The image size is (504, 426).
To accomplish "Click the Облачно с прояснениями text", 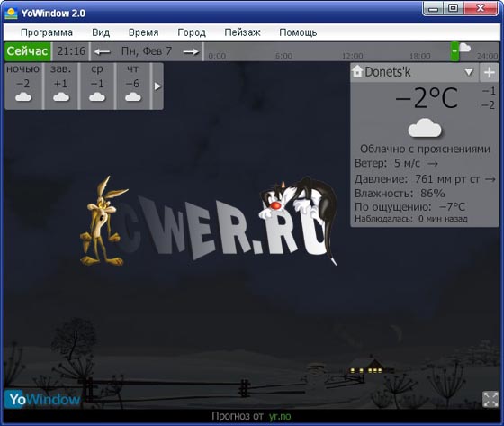I will [425, 149].
